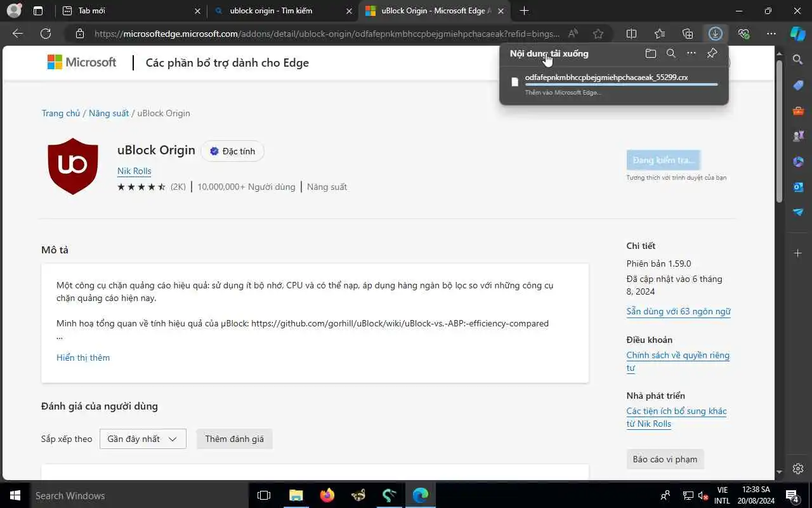Add a new app to the sidebar

pos(798,253)
